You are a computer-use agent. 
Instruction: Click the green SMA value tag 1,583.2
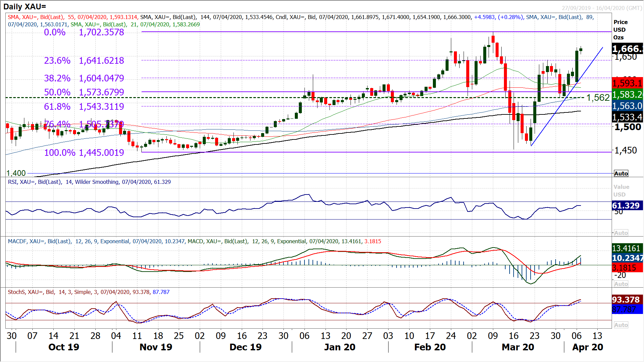[628, 94]
